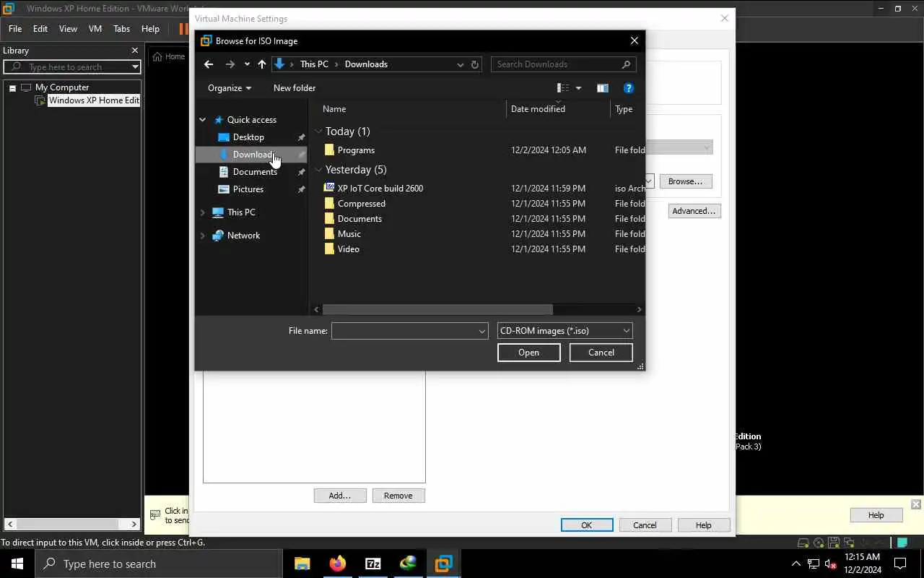Click the network tray icon
Viewport: 924px width, 578px height.
(814, 564)
